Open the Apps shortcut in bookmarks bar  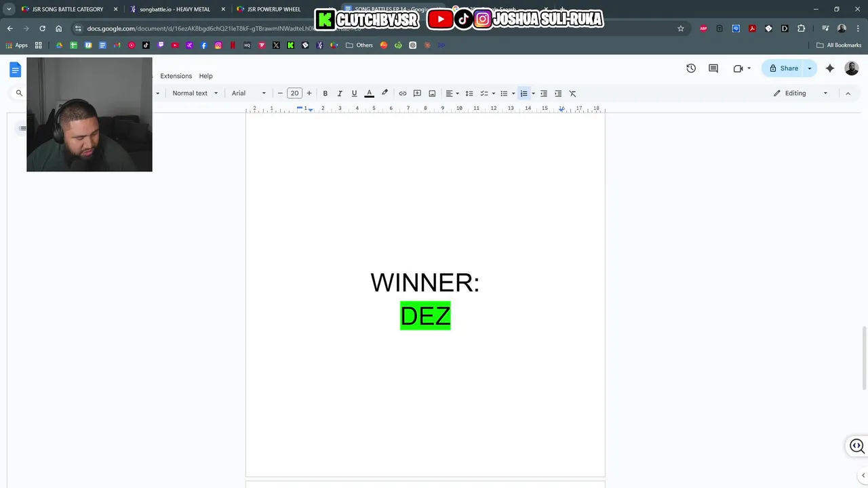[x=17, y=45]
